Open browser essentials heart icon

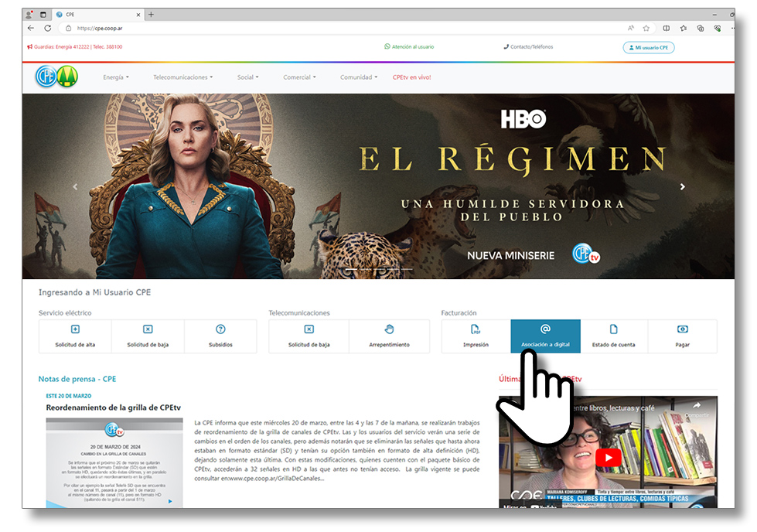click(718, 28)
